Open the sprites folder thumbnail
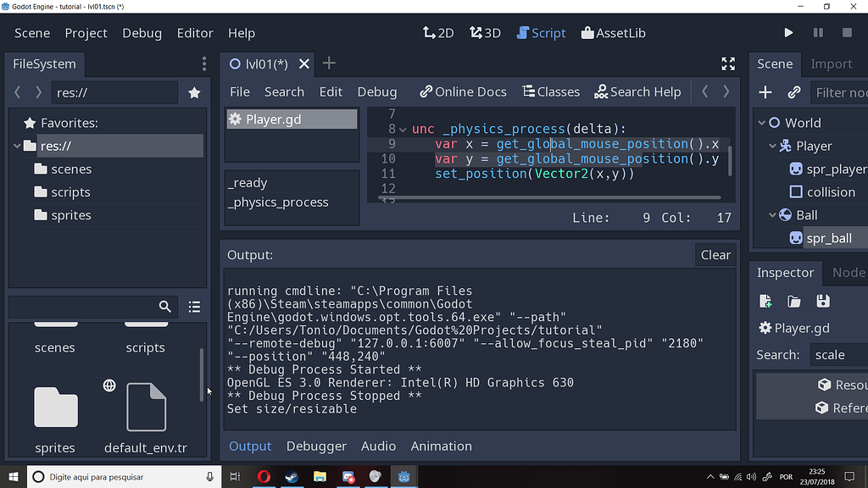Screen dimensions: 868x488 click(55, 408)
